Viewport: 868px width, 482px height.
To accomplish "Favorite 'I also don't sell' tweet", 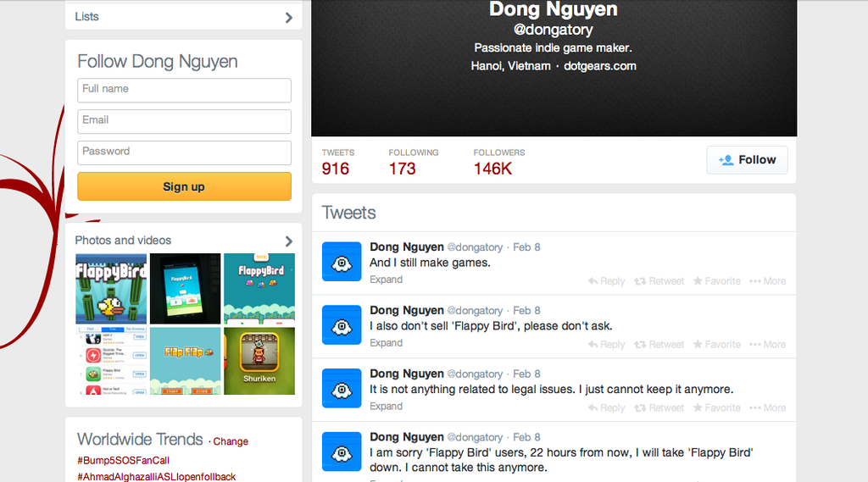I will [717, 344].
